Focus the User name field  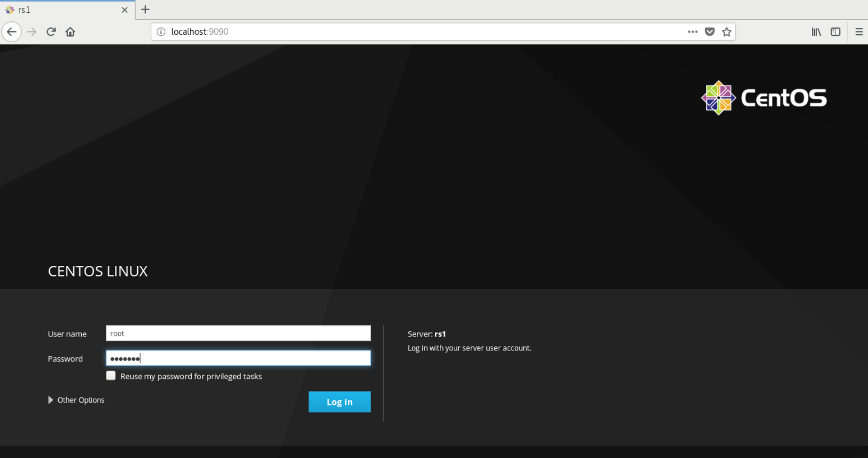(x=238, y=333)
